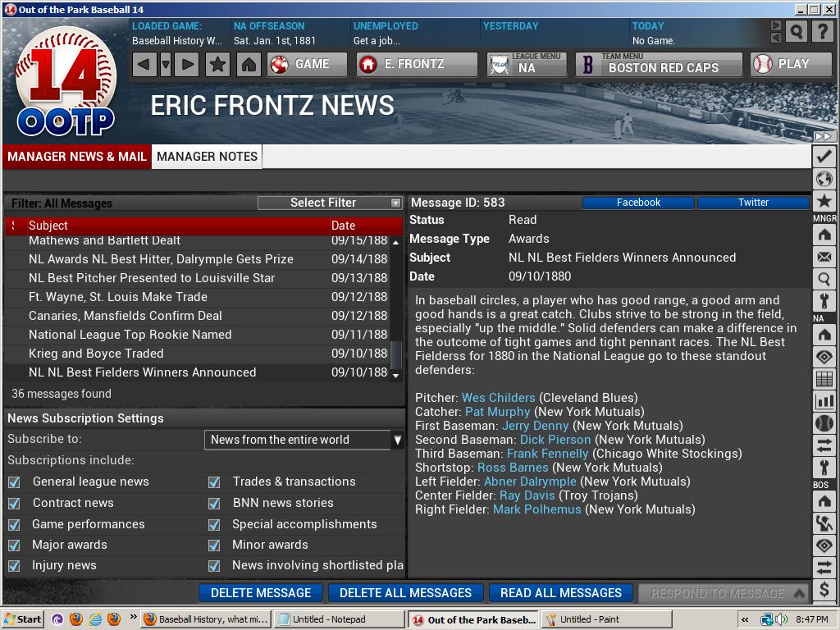Click the player roster icon under BOS
Viewport: 840px width, 630px height.
click(x=824, y=523)
